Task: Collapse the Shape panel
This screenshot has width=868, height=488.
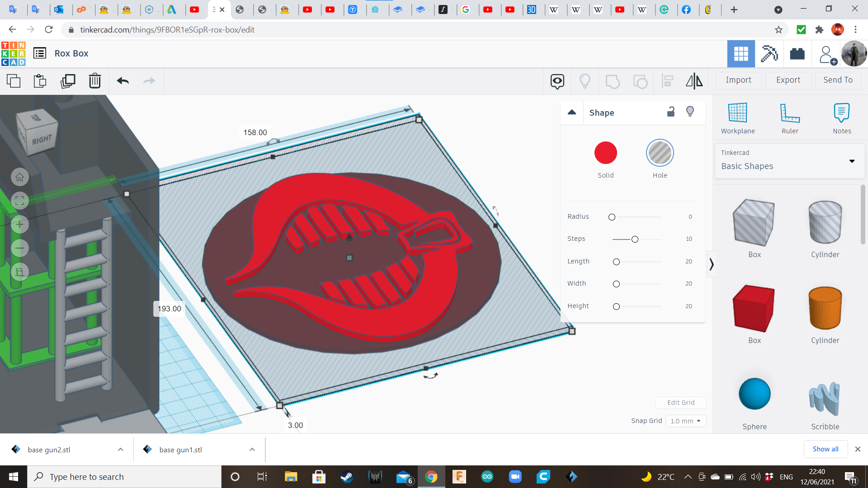Action: coord(572,113)
